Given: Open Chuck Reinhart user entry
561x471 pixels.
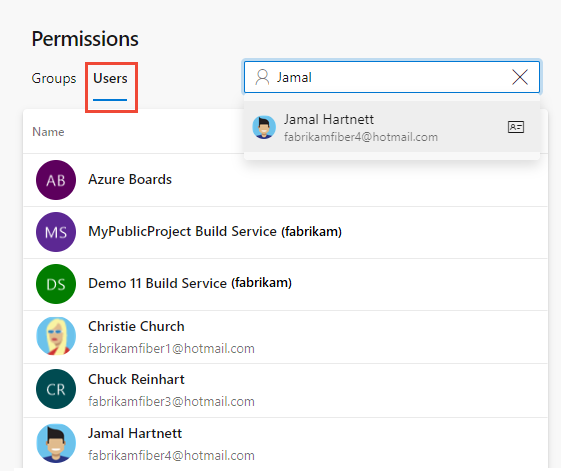Looking at the screenshot, I should (285, 390).
